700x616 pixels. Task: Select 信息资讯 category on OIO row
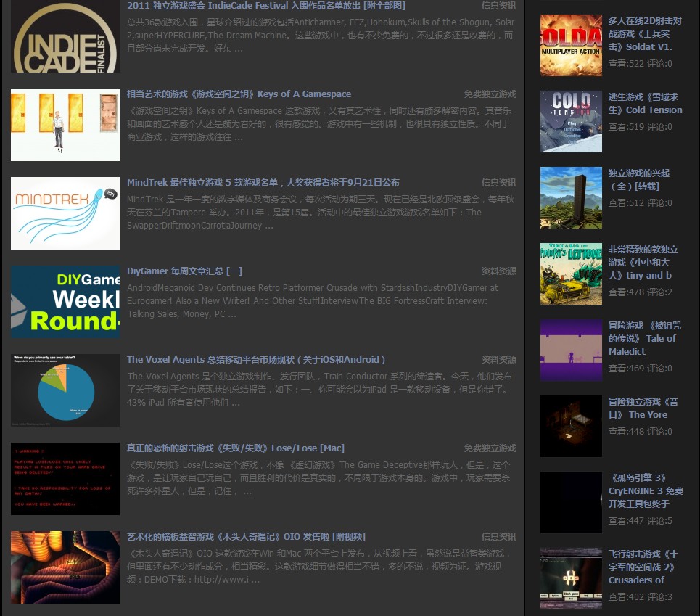498,536
